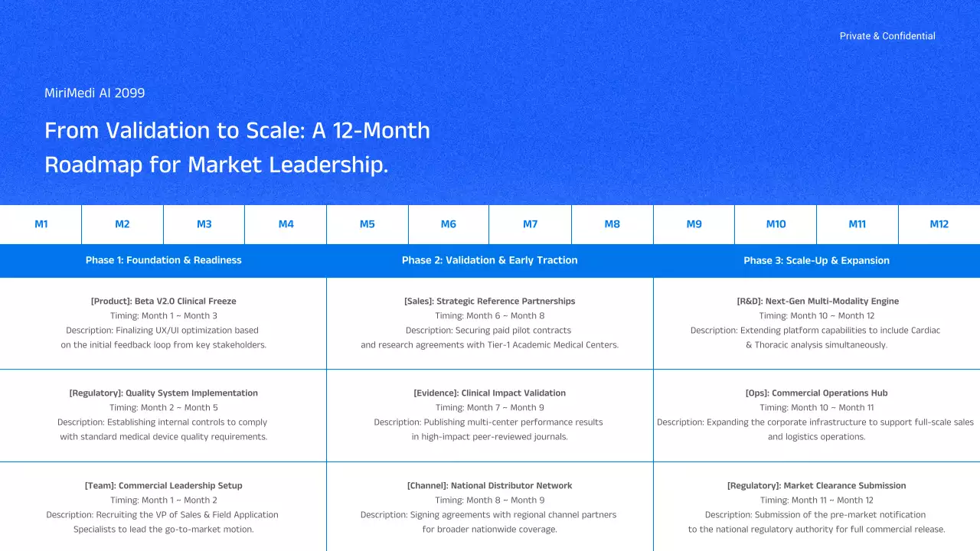Select the Phase 1: Foundation & Readiness header
Screen dimensions: 980x551
[163, 260]
